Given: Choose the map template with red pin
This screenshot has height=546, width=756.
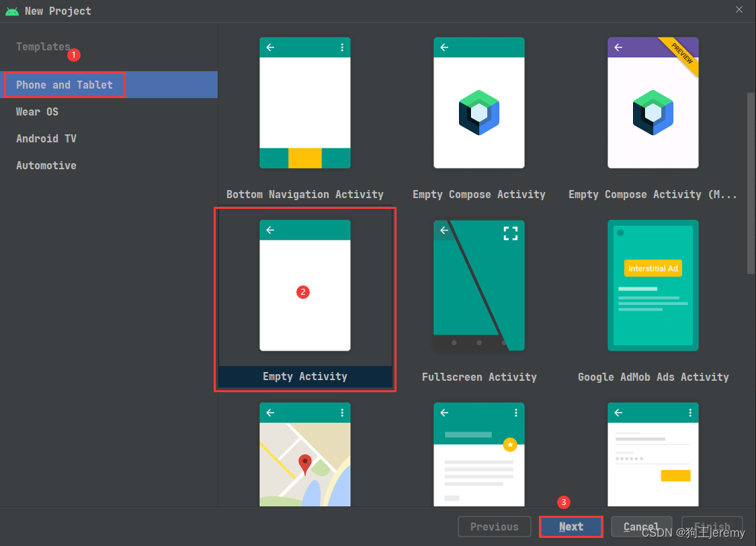Looking at the screenshot, I should tap(304, 455).
